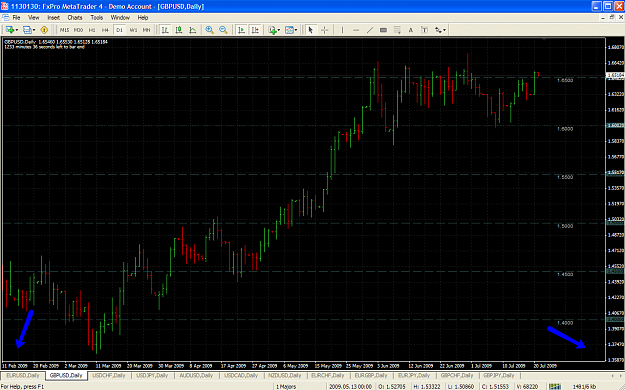
Task: Click the yellow diamond toolbar icon
Action: (44, 30)
